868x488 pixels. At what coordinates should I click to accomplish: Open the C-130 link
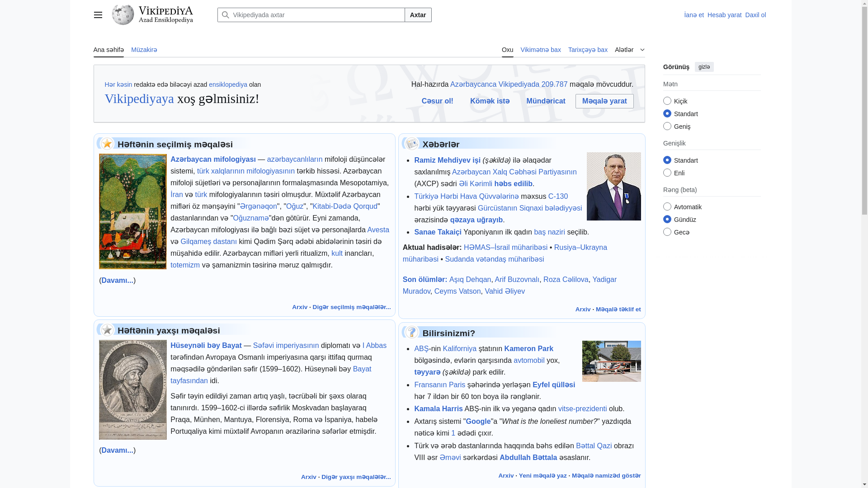558,196
